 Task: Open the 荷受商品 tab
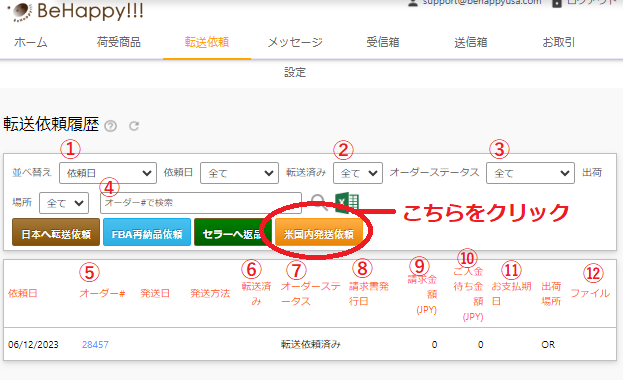[119, 42]
